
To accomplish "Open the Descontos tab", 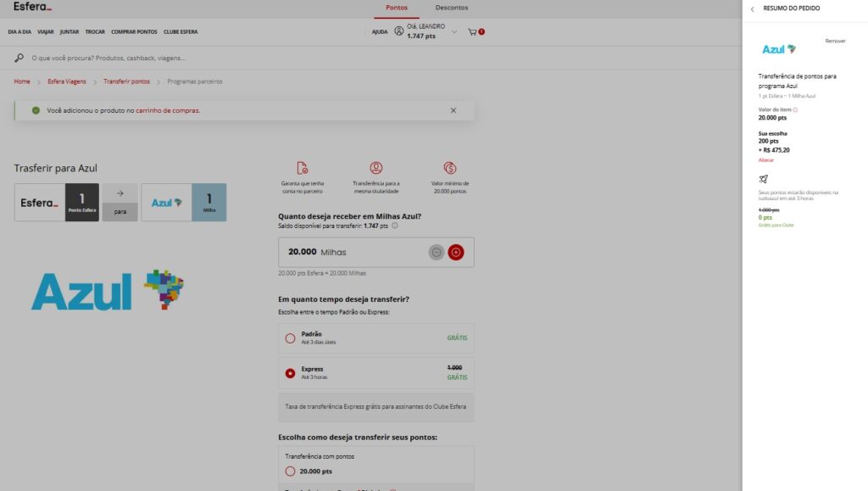I will (x=451, y=8).
